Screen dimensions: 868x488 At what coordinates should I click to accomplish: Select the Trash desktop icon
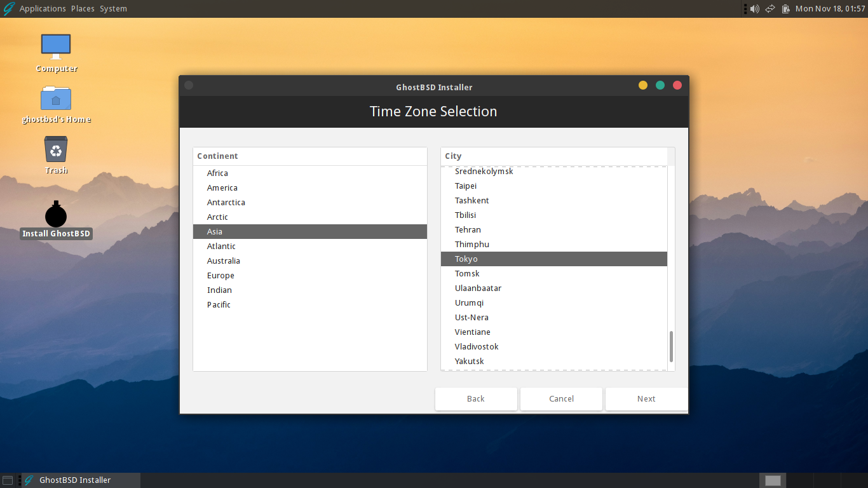[56, 155]
